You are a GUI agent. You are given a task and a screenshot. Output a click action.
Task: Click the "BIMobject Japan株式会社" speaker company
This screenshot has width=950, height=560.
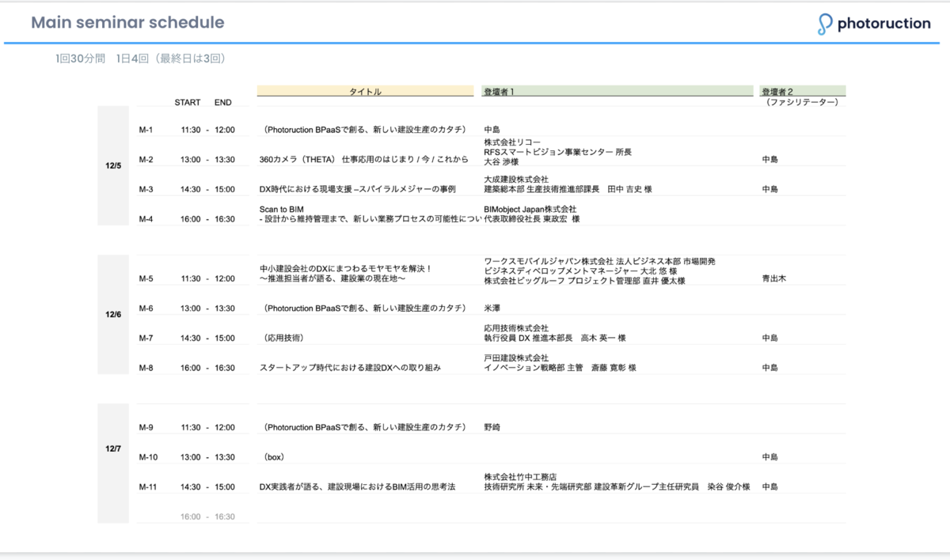click(x=530, y=210)
